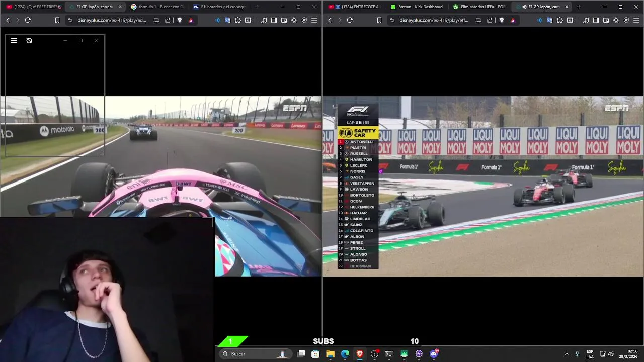Switch to 'F1: horarios y el cronograma' tab
644x362 pixels.
220,7
